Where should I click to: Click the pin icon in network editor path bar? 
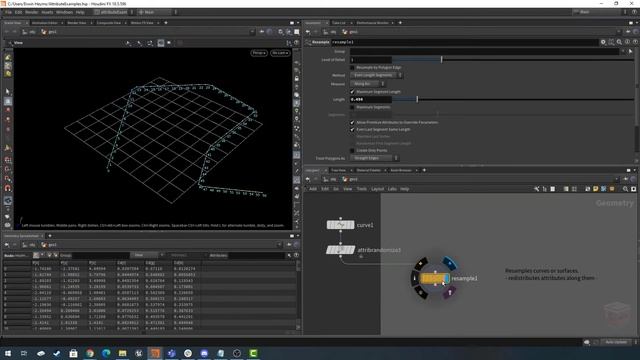626,179
